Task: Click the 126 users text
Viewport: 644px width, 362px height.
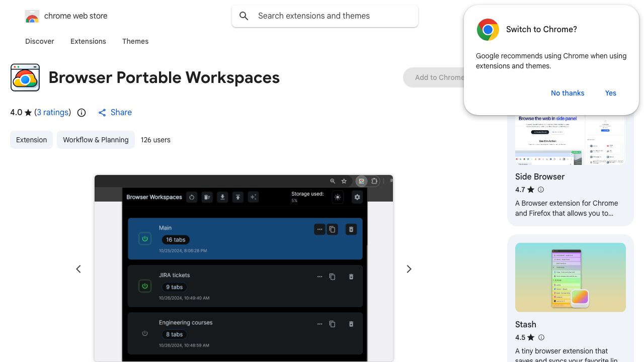Action: coord(155,140)
